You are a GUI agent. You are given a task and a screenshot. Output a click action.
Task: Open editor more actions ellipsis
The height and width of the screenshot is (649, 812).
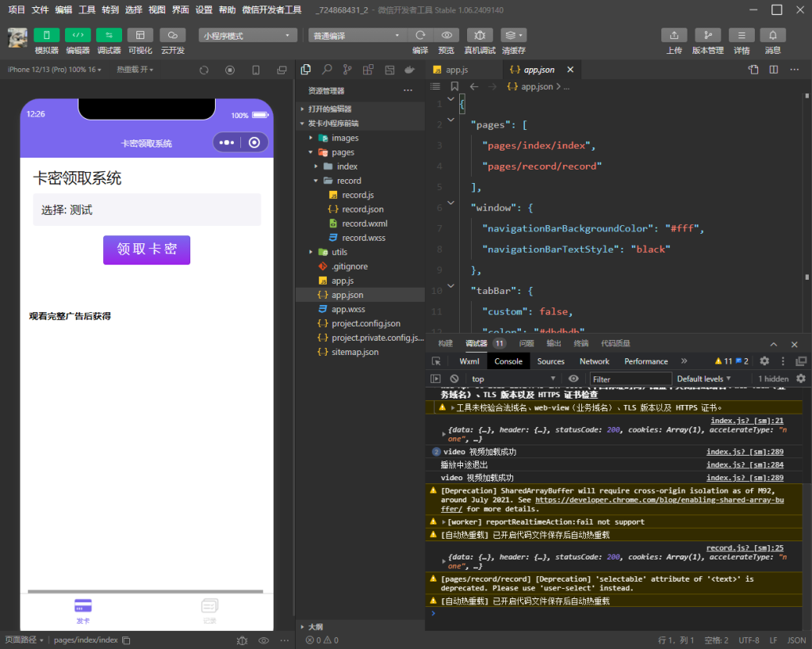pos(795,70)
